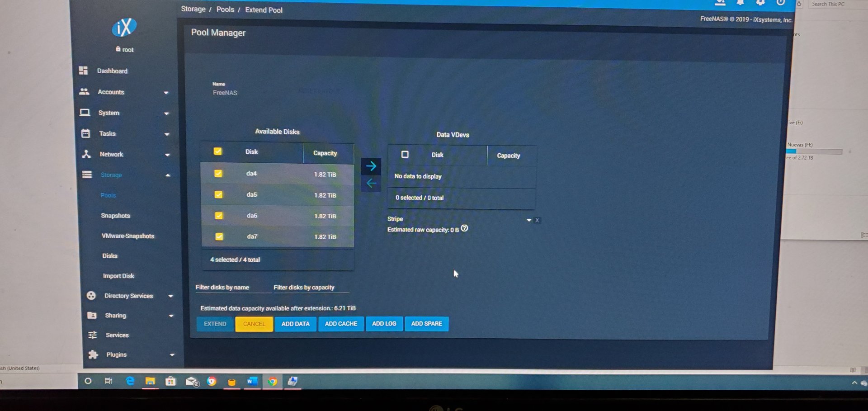868x411 pixels.
Task: Open Microsoft Edge from the taskbar
Action: click(x=130, y=381)
